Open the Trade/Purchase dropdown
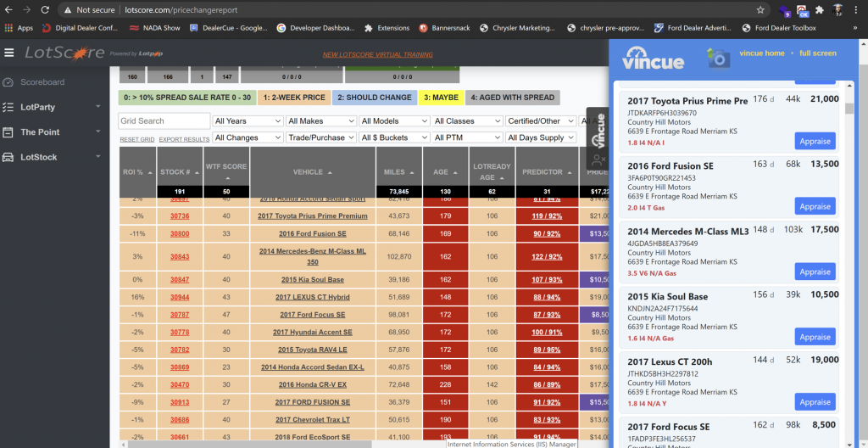This screenshot has height=448, width=868. (x=321, y=137)
